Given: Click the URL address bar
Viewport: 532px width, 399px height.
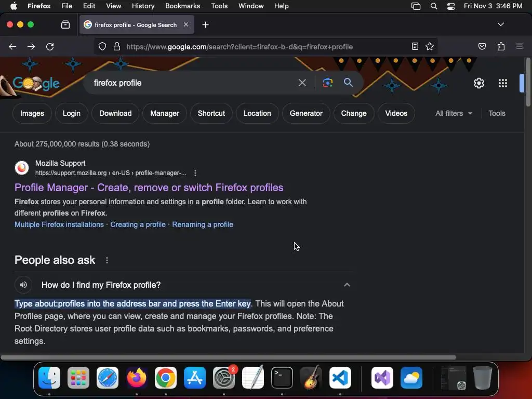Looking at the screenshot, I should tap(265, 47).
